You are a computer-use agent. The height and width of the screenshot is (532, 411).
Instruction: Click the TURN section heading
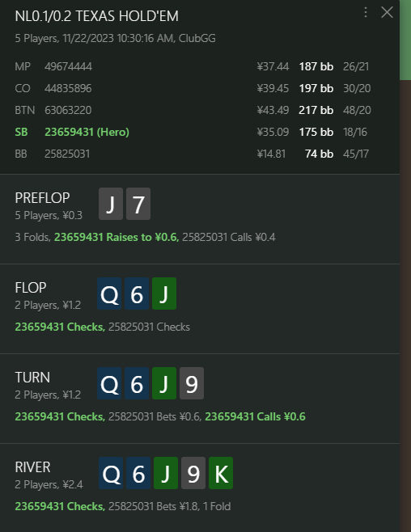pyautogui.click(x=32, y=378)
